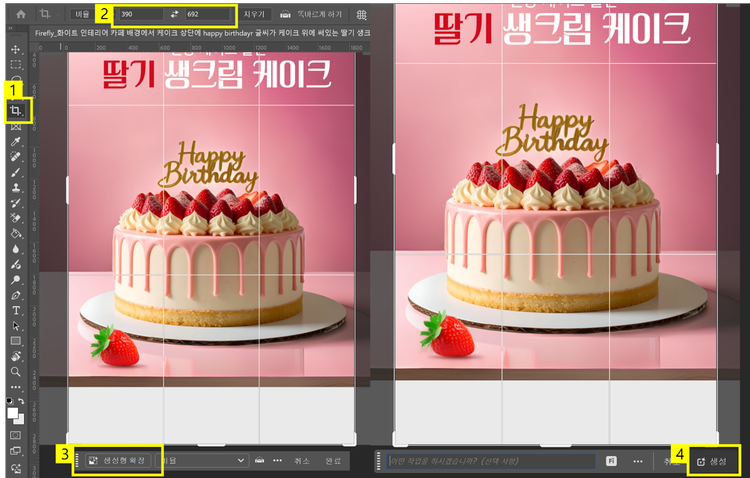Open the 비율 ratio dropdown in options bar
Image resolution: width=750 pixels, height=478 pixels.
82,14
